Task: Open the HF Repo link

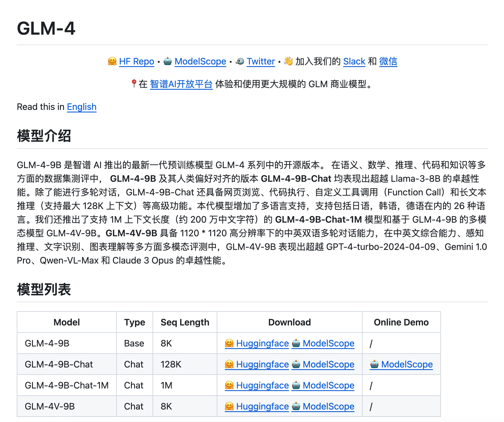Action: pyautogui.click(x=137, y=61)
